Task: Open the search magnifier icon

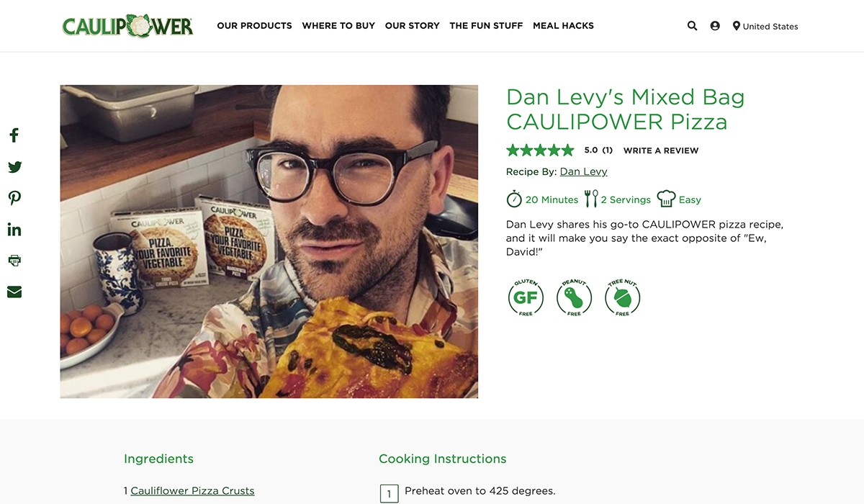Action: (692, 26)
